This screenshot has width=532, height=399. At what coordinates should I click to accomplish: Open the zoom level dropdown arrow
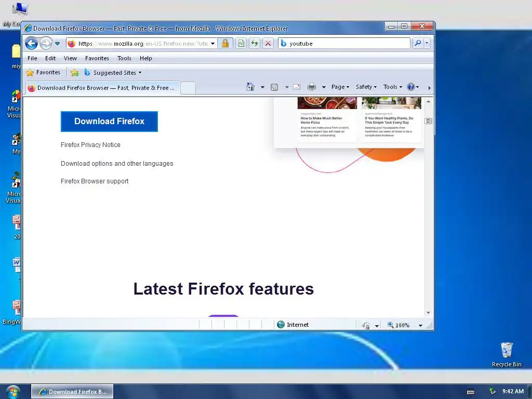(x=420, y=326)
